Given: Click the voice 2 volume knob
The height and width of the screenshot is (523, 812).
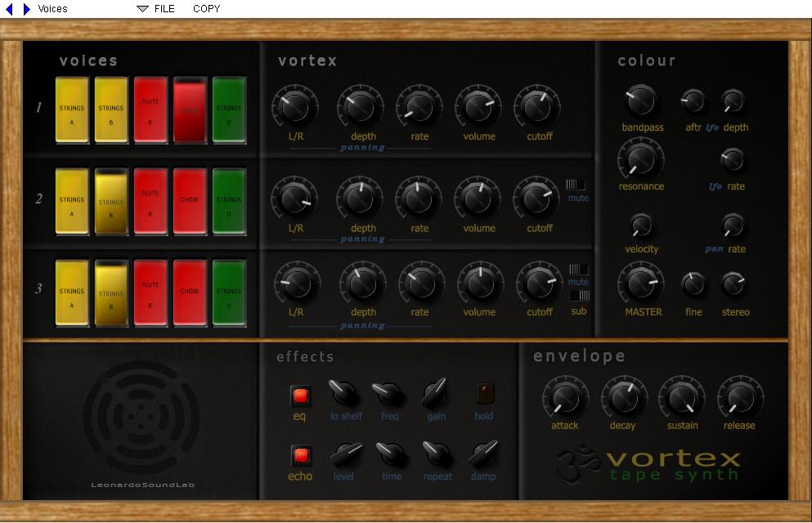Looking at the screenshot, I should point(478,199).
